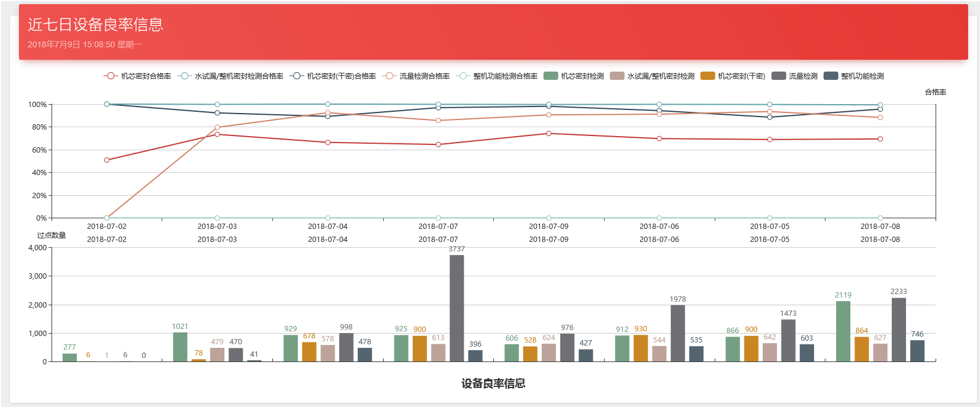
Task: Hide the 机芯密封(干密) bar series in legend
Action: coord(708,76)
